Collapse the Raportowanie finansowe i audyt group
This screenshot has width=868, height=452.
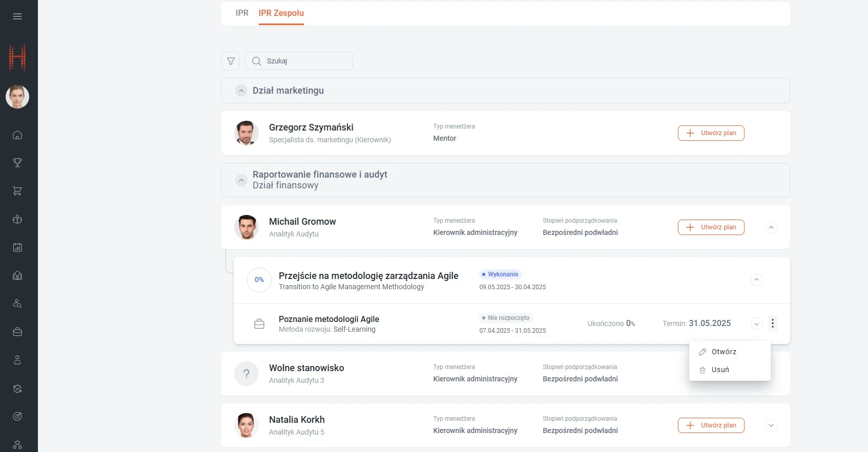coord(241,180)
